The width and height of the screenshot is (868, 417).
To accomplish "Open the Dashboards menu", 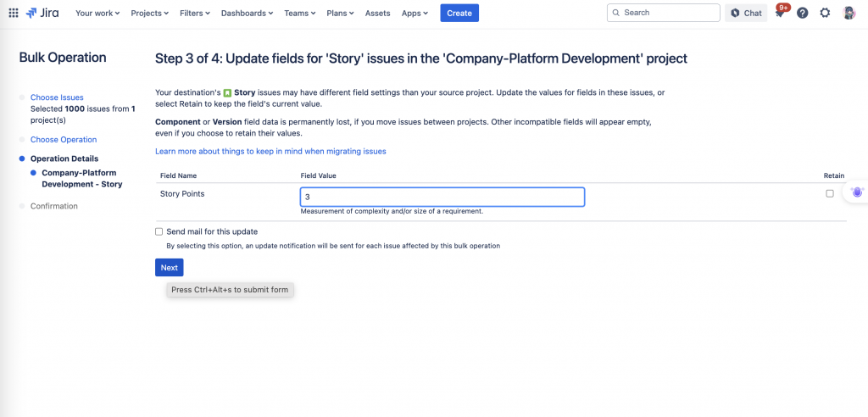I will click(x=248, y=14).
